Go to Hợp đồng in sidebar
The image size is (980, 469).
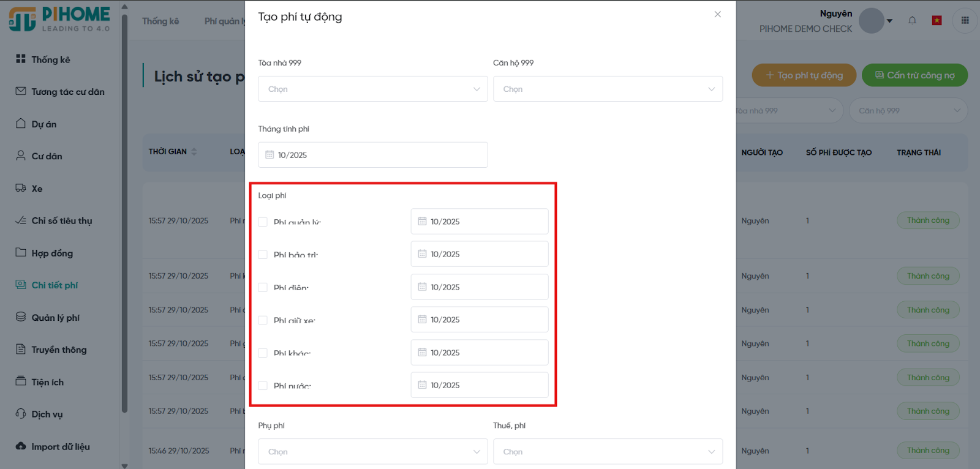pyautogui.click(x=52, y=253)
